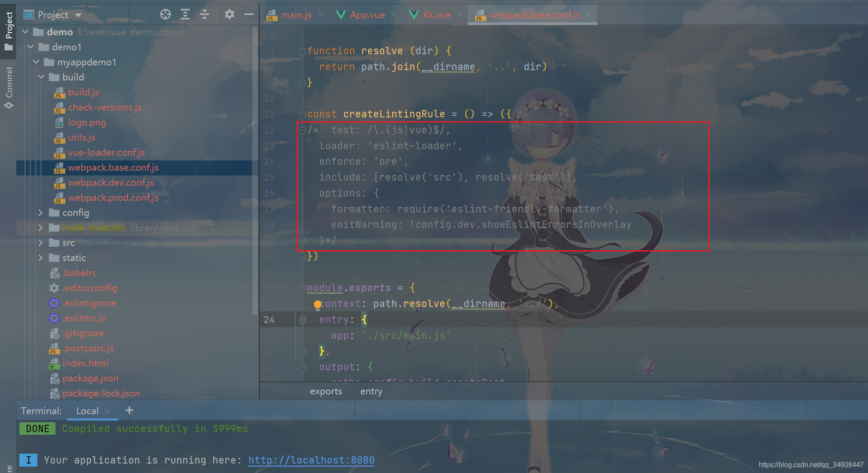Screen dimensions: 868x473
Task: Open package.json file
Action: (x=90, y=378)
